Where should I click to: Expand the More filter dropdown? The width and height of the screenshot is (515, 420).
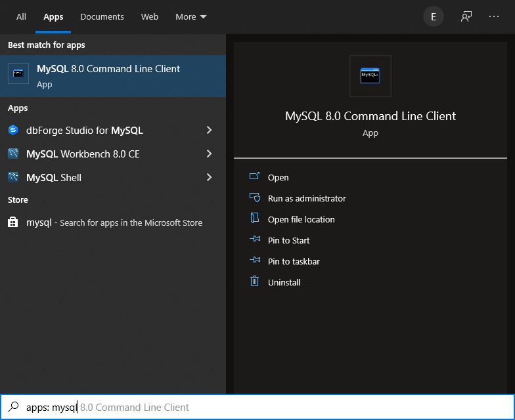(190, 17)
